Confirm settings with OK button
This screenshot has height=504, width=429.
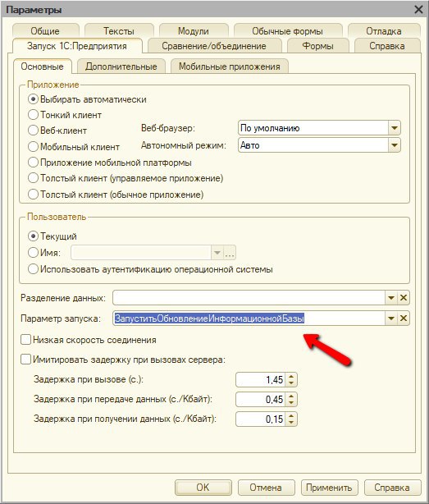tap(203, 488)
